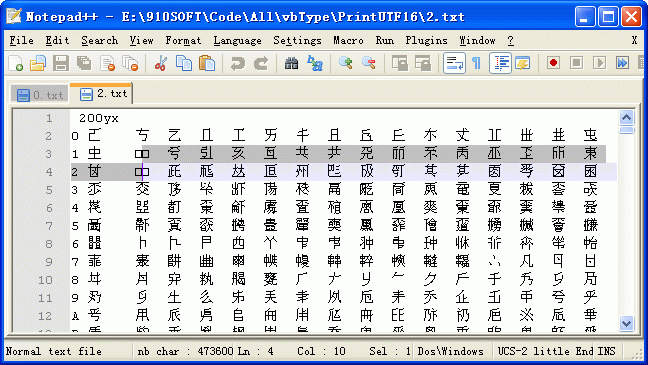Click the text "200yx" on line 1
648x365 pixels.
[x=99, y=118]
